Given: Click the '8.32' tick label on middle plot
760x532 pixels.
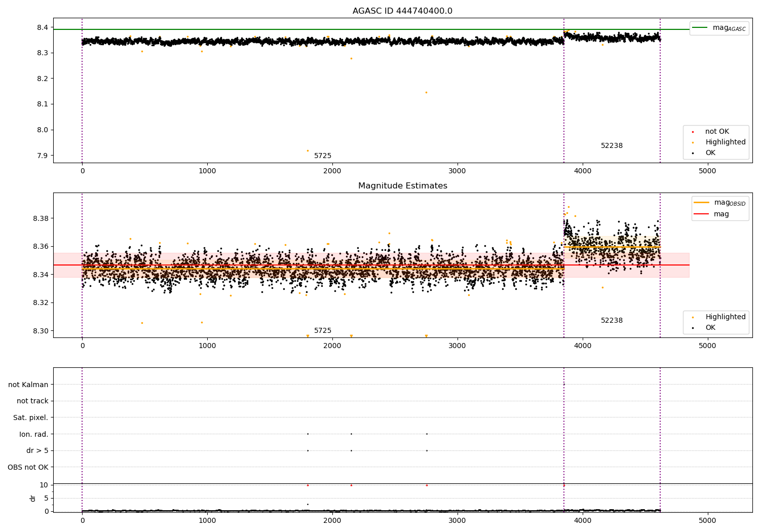Looking at the screenshot, I should click(x=41, y=303).
